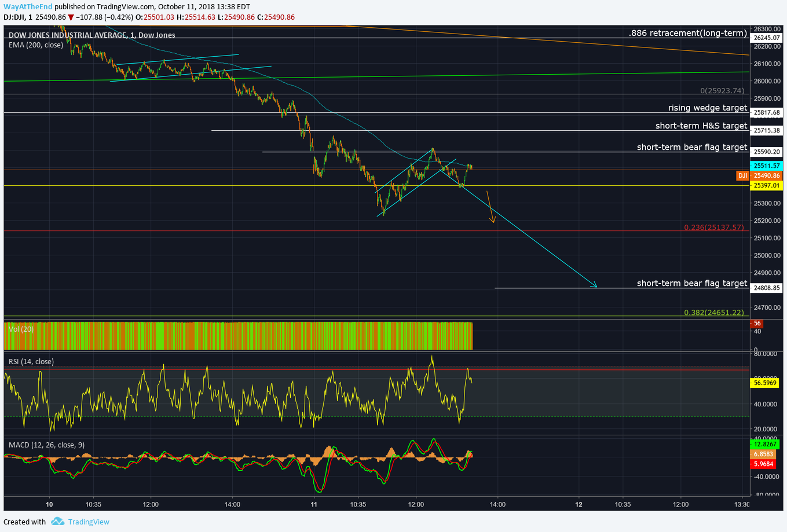Click the 0.382(24651.22) Fibonacci label
Screen dimensions: 787x532
click(x=713, y=312)
